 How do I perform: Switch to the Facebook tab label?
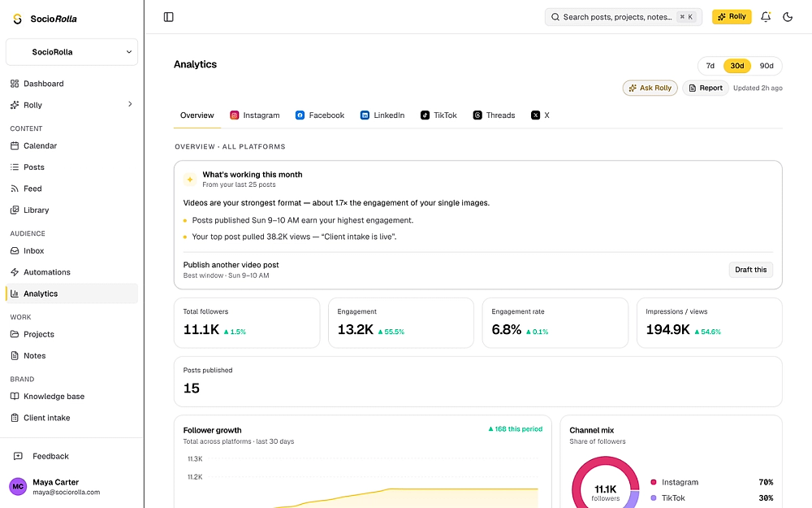pos(326,115)
